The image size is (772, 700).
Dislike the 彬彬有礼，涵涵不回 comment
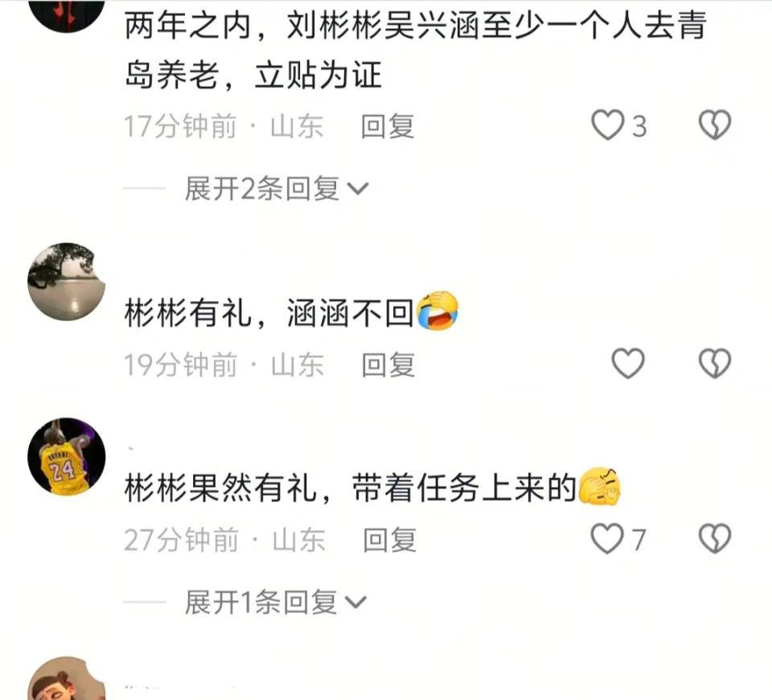715,364
